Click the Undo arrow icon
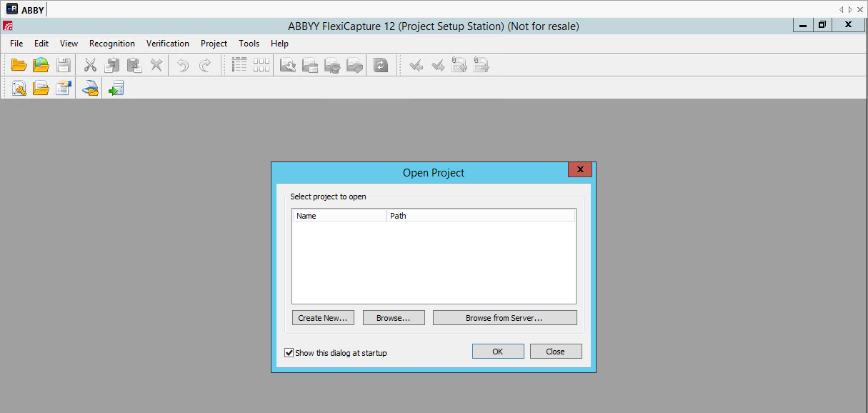The width and height of the screenshot is (868, 413). 183,66
